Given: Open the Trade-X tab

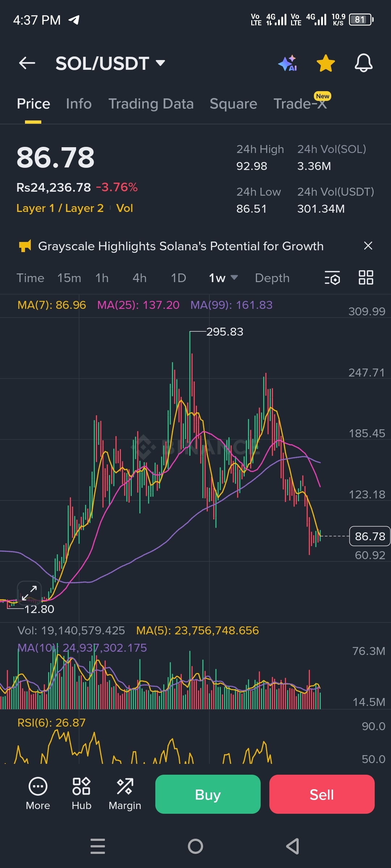Looking at the screenshot, I should (x=300, y=104).
